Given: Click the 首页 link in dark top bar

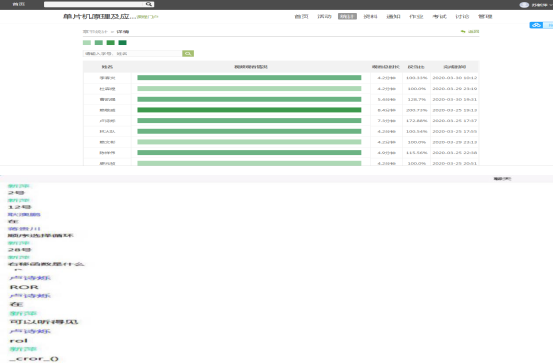Looking at the screenshot, I should 19,4.
